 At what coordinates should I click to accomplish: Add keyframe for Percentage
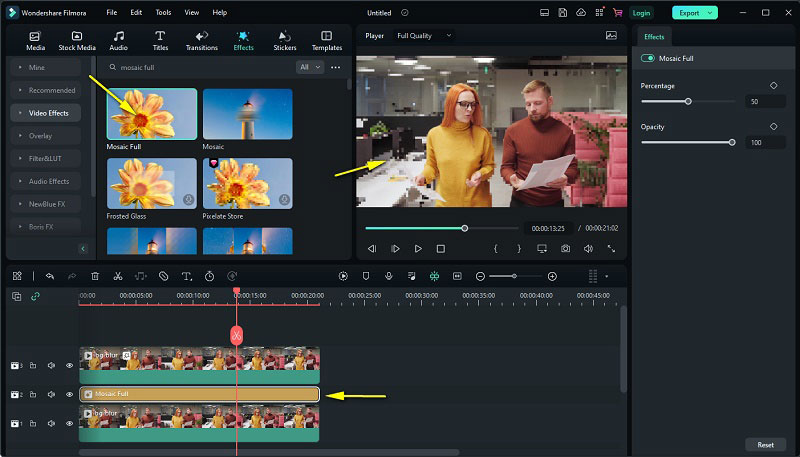point(773,86)
